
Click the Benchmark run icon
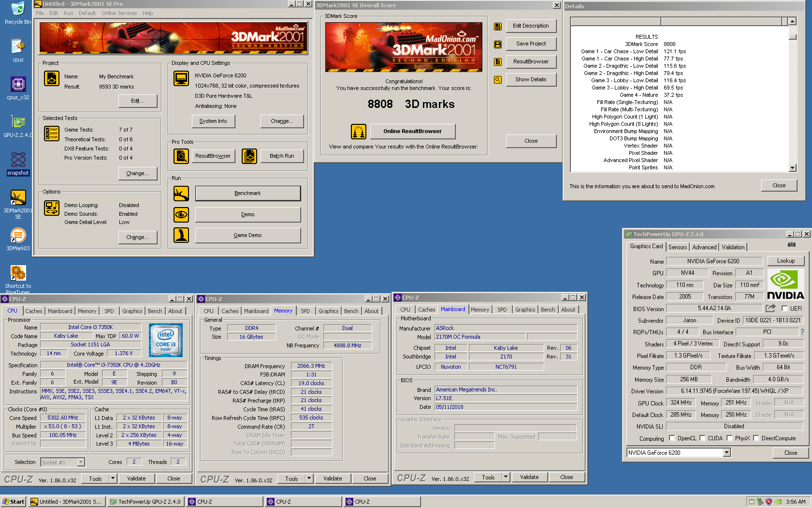(181, 194)
